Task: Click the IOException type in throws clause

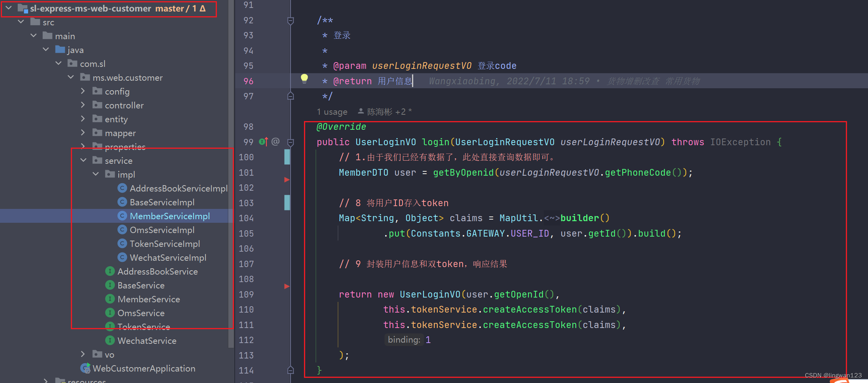Action: coord(740,142)
